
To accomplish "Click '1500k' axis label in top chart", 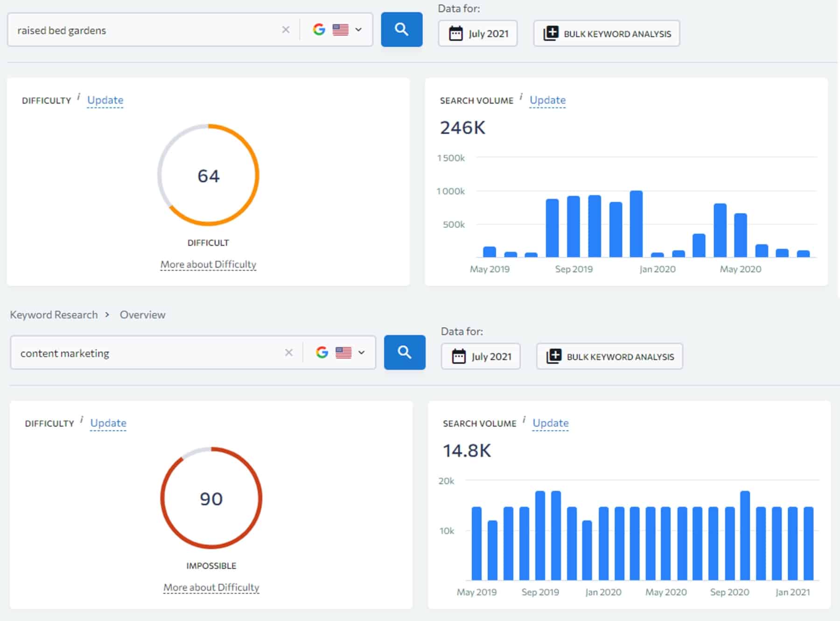I will (x=451, y=158).
